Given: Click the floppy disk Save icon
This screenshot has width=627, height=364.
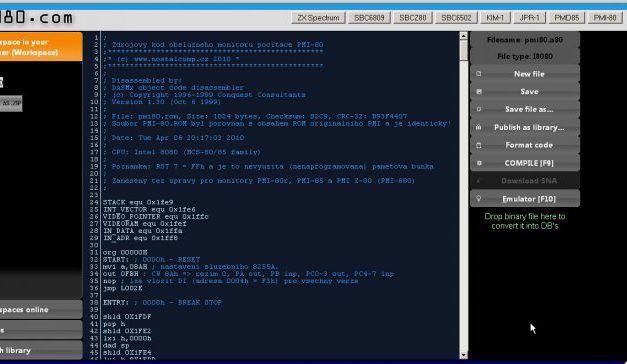Looking at the screenshot, I should pyautogui.click(x=479, y=92).
